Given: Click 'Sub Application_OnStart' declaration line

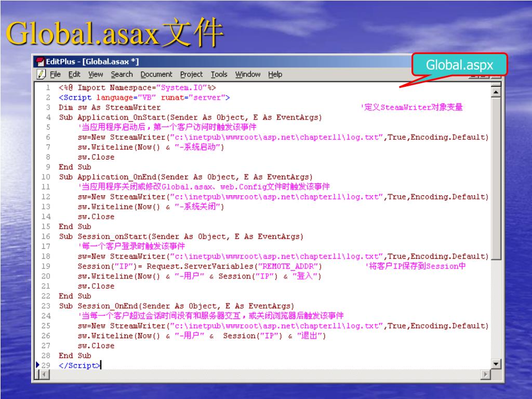Looking at the screenshot, I should [x=190, y=117].
